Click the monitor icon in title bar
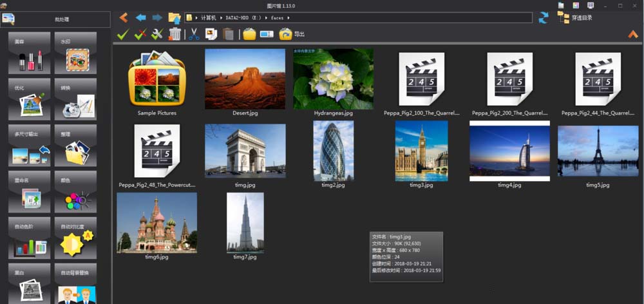The image size is (644, 304). 591,5
